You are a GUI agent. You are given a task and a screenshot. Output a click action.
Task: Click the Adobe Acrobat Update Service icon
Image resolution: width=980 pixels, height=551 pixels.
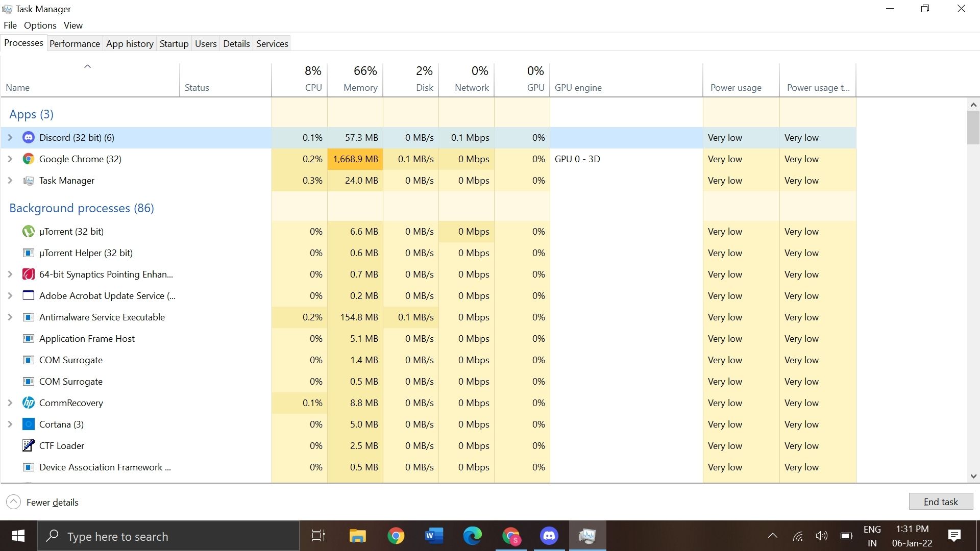click(x=29, y=296)
